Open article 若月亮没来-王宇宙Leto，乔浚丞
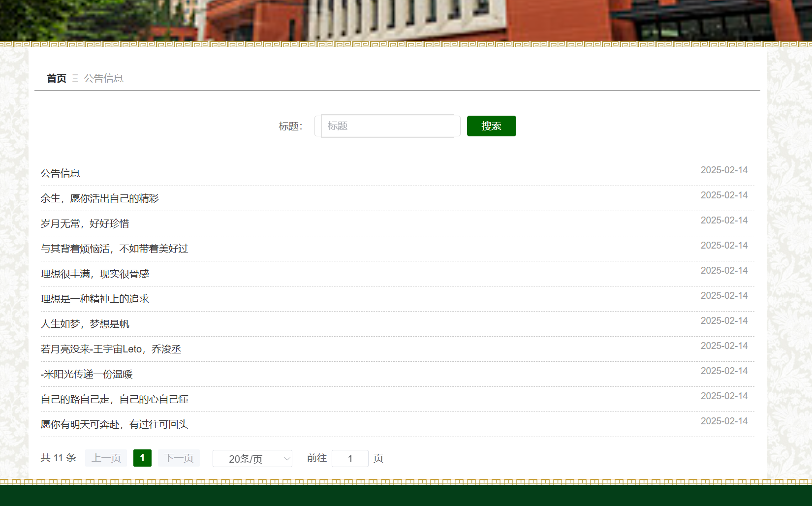This screenshot has height=506, width=812. point(111,349)
